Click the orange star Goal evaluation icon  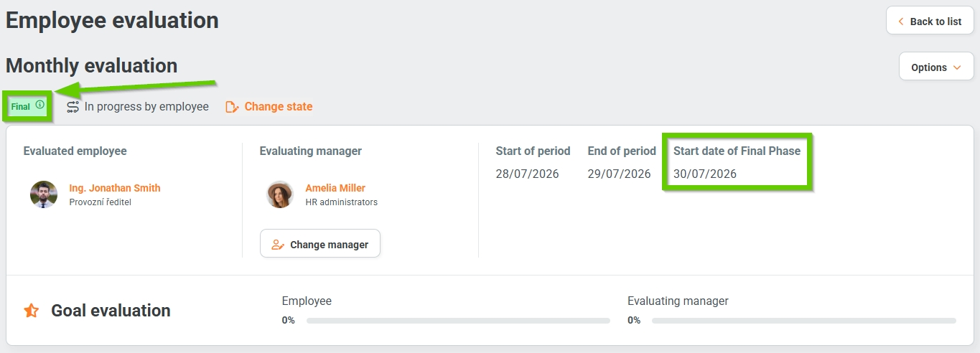(x=32, y=311)
